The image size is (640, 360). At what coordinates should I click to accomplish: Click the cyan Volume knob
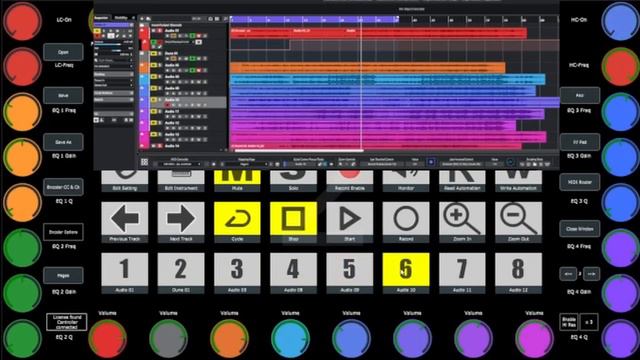click(290, 338)
